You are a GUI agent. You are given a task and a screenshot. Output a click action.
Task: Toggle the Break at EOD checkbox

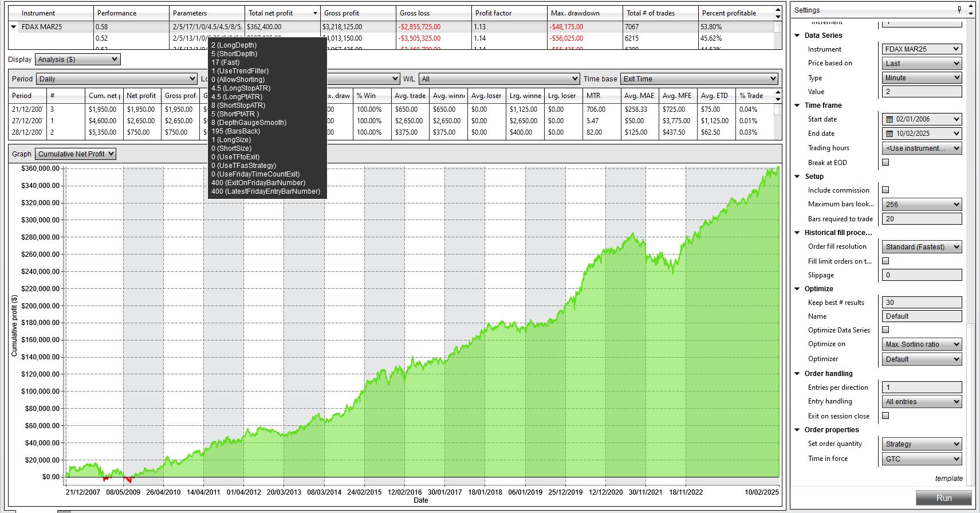tap(885, 162)
